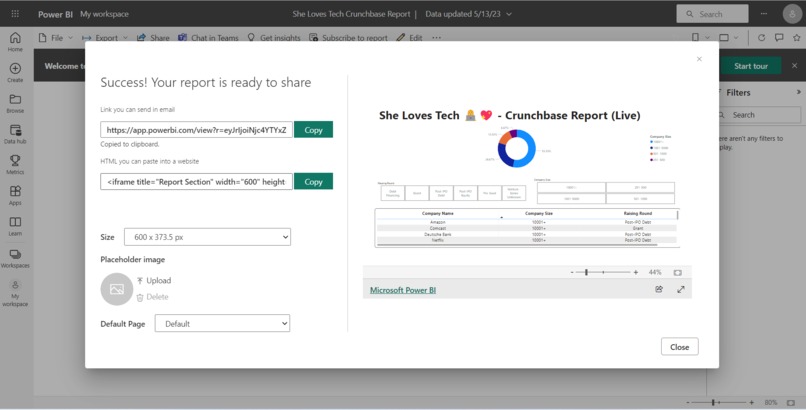The image size is (806, 410).
Task: Click the top Search box
Action: pyautogui.click(x=712, y=14)
